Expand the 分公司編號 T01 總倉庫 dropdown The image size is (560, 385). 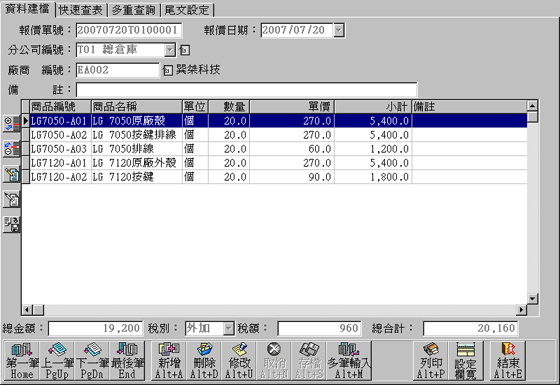[x=170, y=50]
